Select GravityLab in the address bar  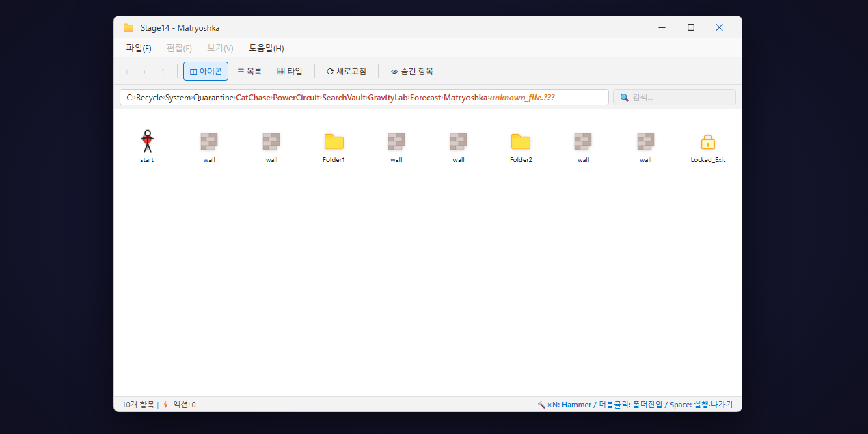[388, 98]
